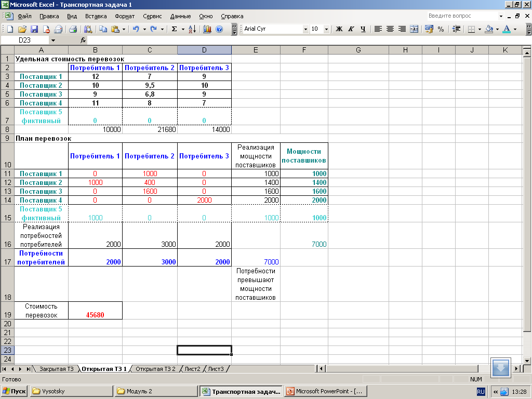Viewport: 532px width, 399px height.
Task: Open the Модуль 2 taskbar button
Action: (x=156, y=391)
